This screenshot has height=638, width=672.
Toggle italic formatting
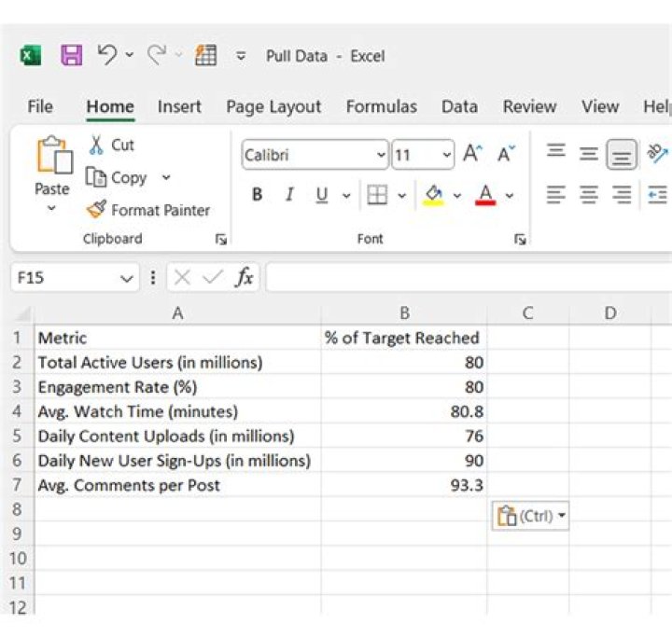(289, 195)
